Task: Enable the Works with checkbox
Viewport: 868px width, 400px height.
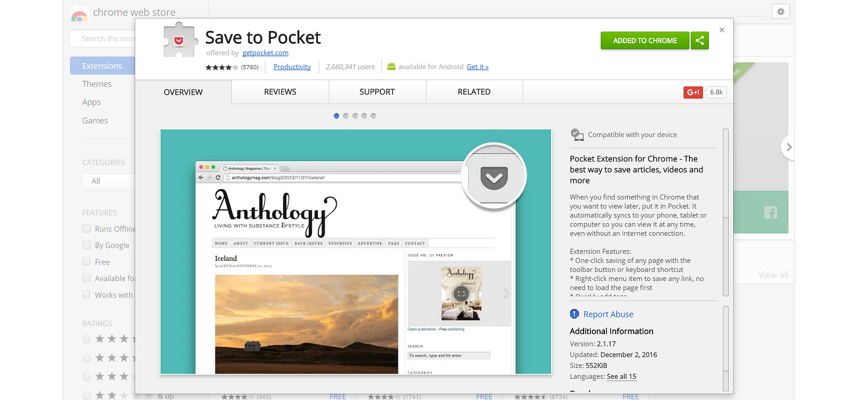Action: (x=86, y=295)
